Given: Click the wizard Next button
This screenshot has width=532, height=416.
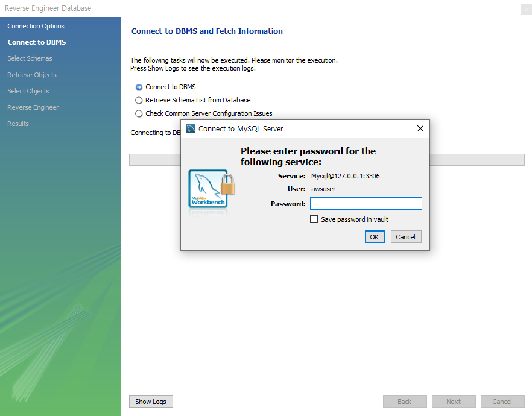Looking at the screenshot, I should pos(454,402).
